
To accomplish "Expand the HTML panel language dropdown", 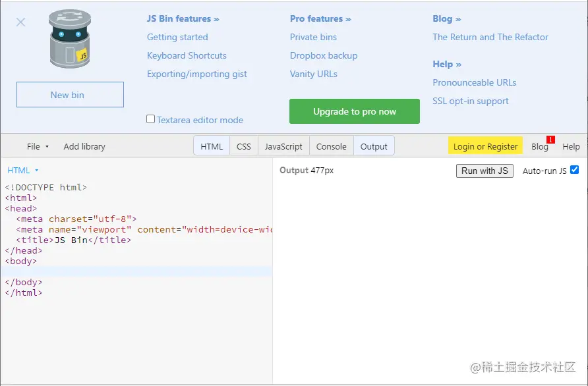I will tap(22, 170).
